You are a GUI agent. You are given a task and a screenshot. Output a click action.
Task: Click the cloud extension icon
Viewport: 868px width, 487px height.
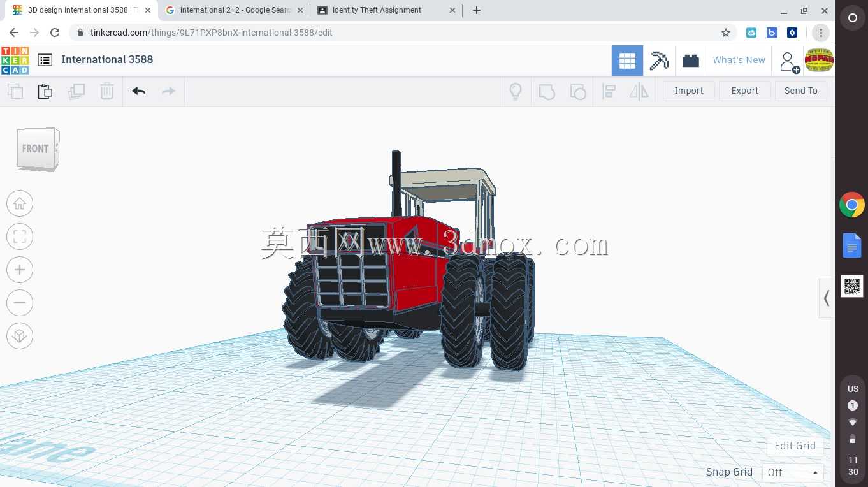[751, 33]
